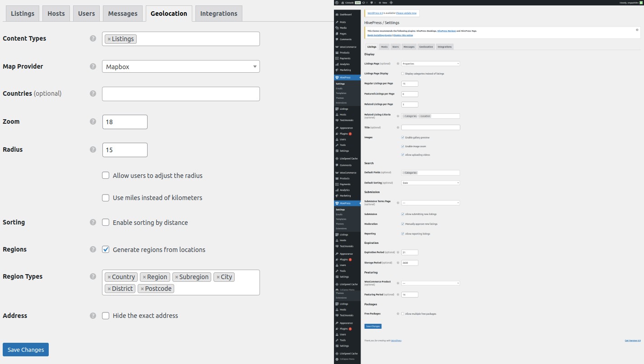Remove the Postcode tag from Region Types
Viewport: 644px width, 364px height.
click(x=142, y=289)
